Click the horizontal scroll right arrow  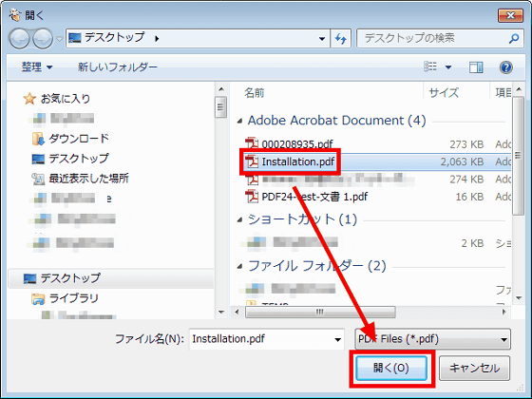click(504, 312)
